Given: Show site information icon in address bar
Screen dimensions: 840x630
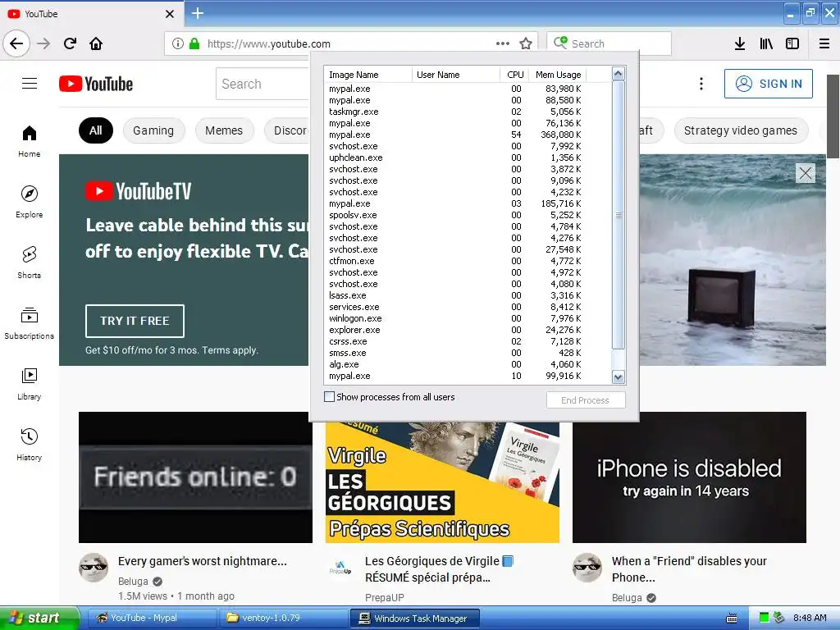Looking at the screenshot, I should 178,43.
